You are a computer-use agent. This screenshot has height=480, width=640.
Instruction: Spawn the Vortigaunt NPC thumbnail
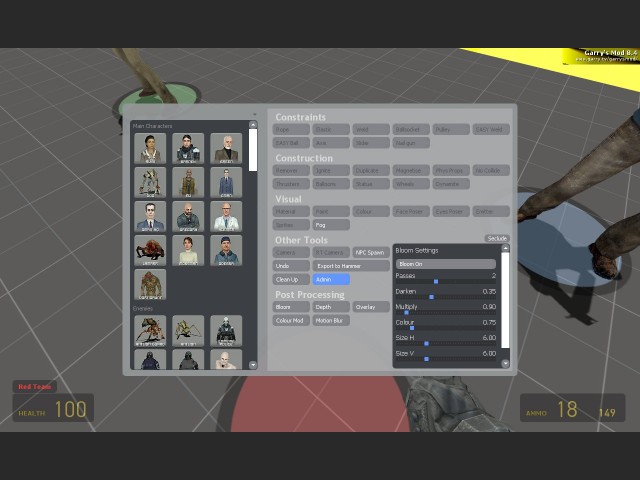(x=150, y=284)
